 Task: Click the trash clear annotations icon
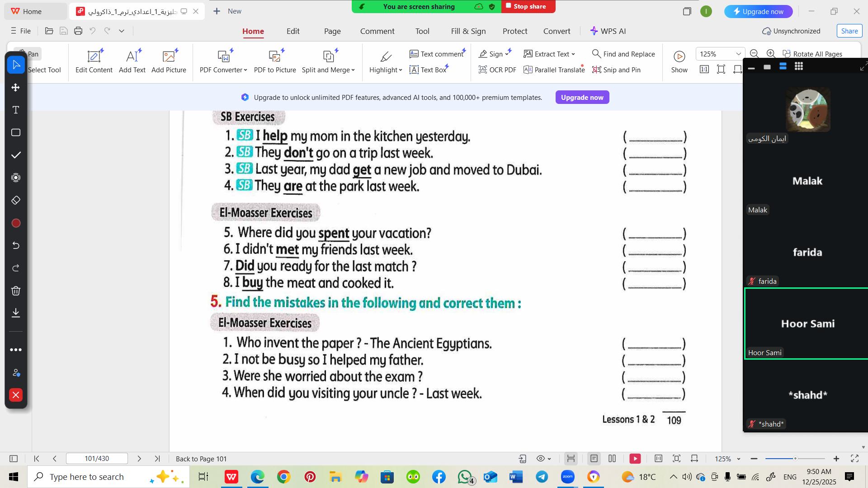[16, 291]
